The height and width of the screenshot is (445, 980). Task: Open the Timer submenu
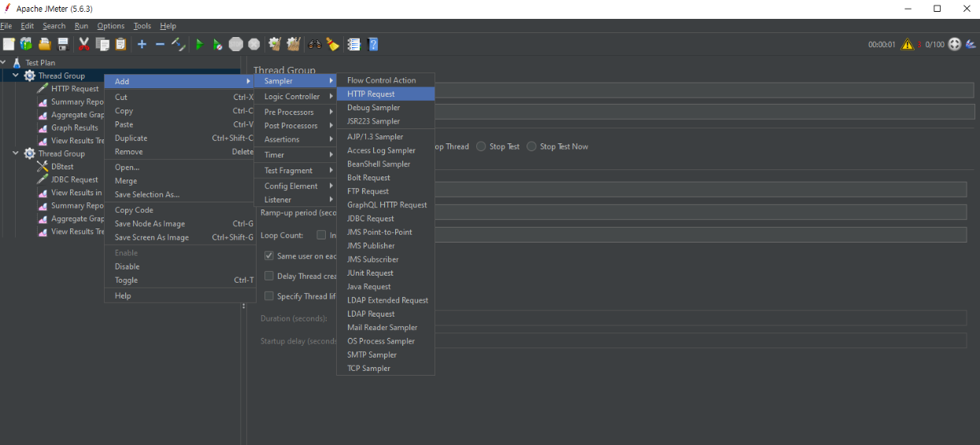tap(296, 154)
